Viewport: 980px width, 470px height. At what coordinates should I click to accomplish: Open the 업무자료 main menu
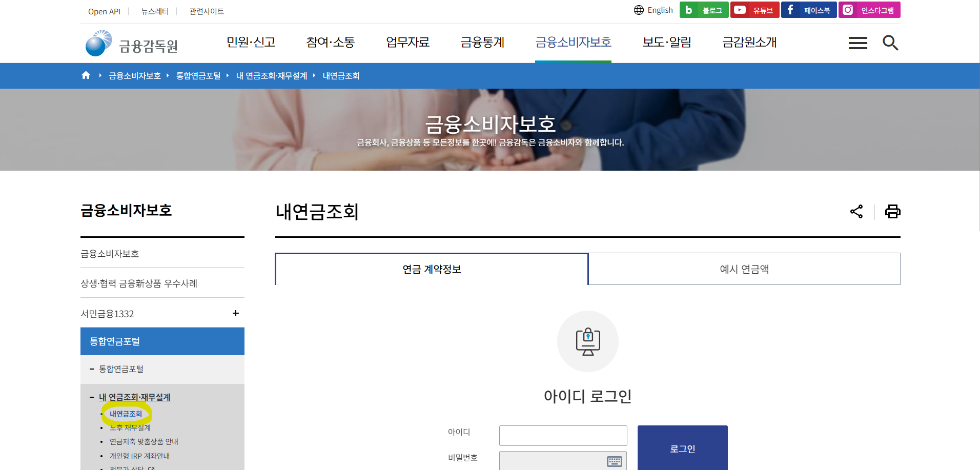pyautogui.click(x=408, y=43)
